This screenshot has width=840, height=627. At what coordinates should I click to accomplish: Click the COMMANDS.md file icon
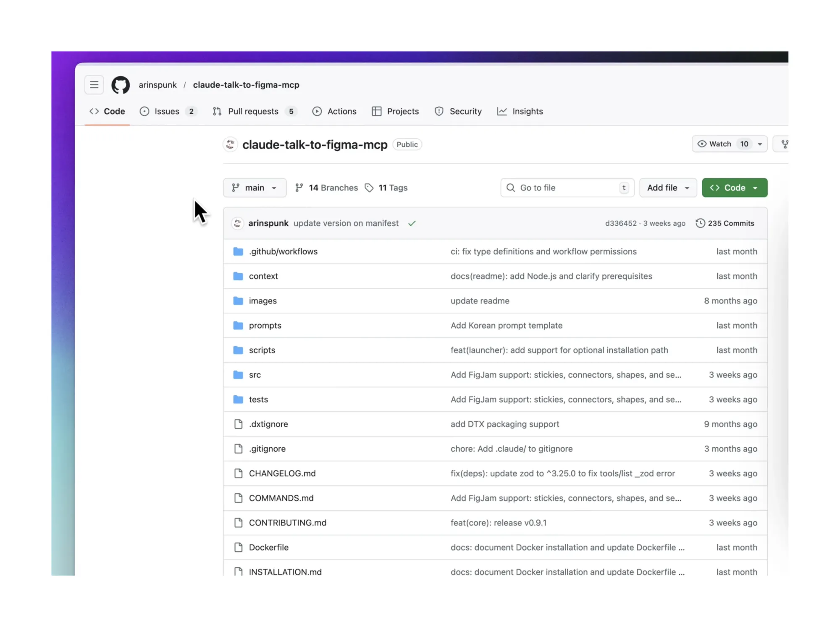tap(238, 498)
